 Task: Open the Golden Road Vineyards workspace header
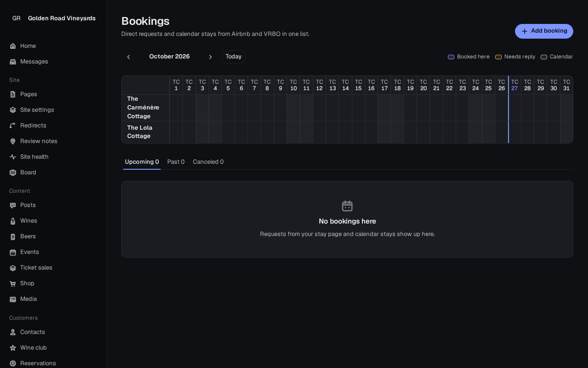coord(53,18)
